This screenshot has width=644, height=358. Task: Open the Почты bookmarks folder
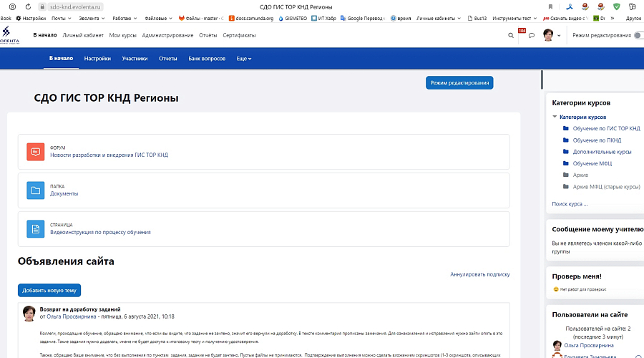pyautogui.click(x=62, y=18)
